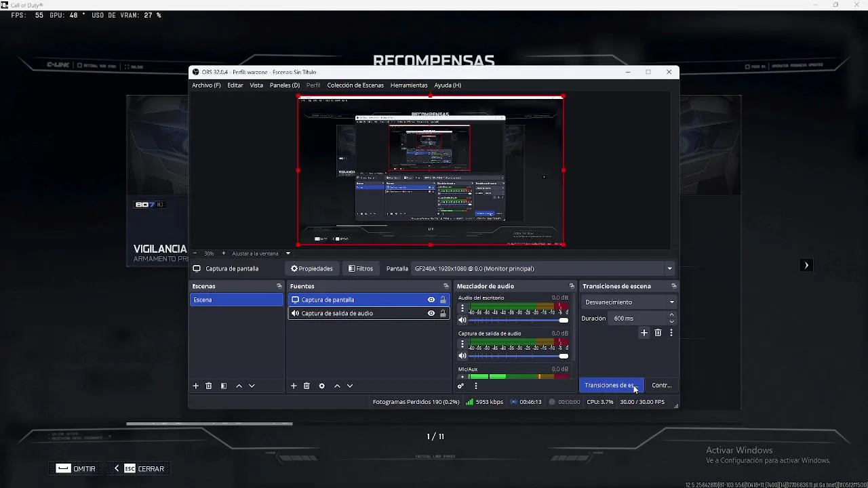
Task: Add a new source with plus icon in Fuentes
Action: (x=294, y=386)
